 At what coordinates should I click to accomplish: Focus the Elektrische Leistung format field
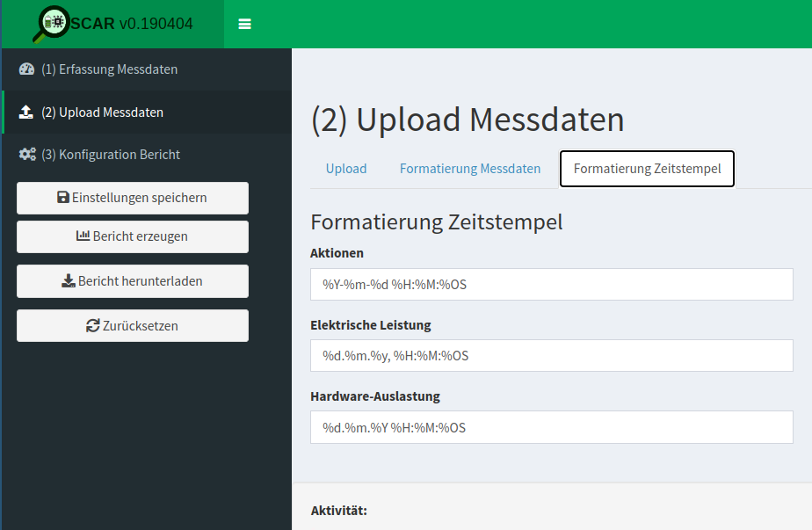click(552, 355)
